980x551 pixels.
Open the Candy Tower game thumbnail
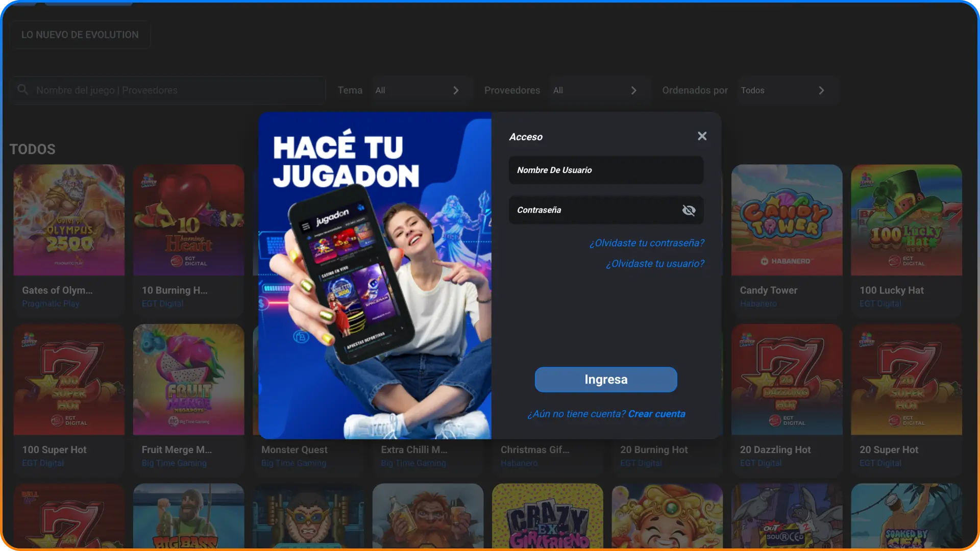coord(787,220)
